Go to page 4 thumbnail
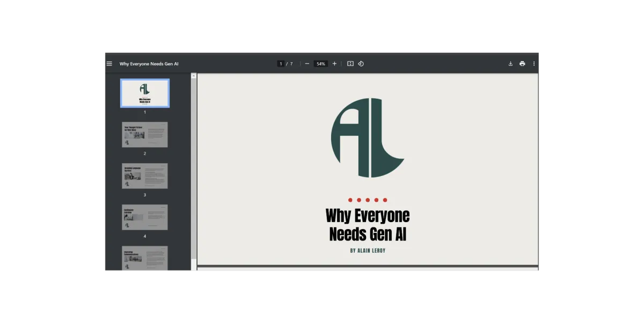 tap(145, 217)
